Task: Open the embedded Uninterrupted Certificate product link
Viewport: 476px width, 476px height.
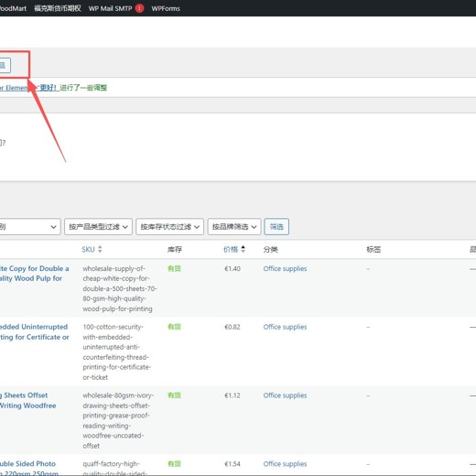Action: [x=34, y=332]
